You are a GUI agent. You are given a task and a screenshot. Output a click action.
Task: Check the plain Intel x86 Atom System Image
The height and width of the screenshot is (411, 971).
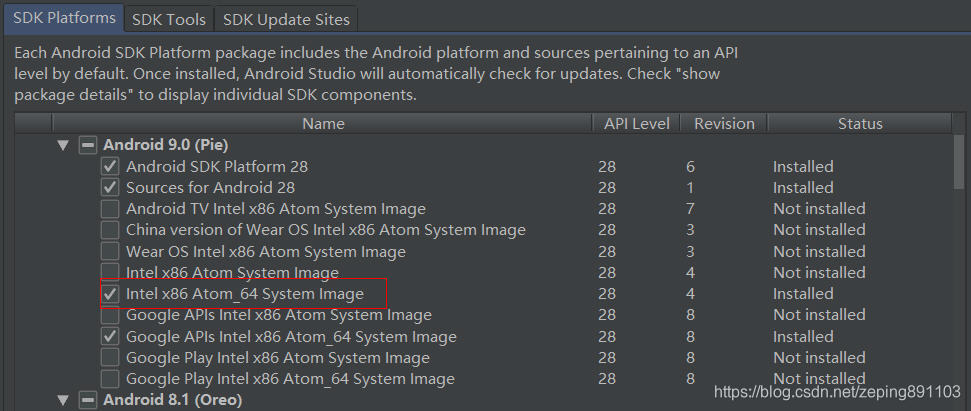click(110, 271)
